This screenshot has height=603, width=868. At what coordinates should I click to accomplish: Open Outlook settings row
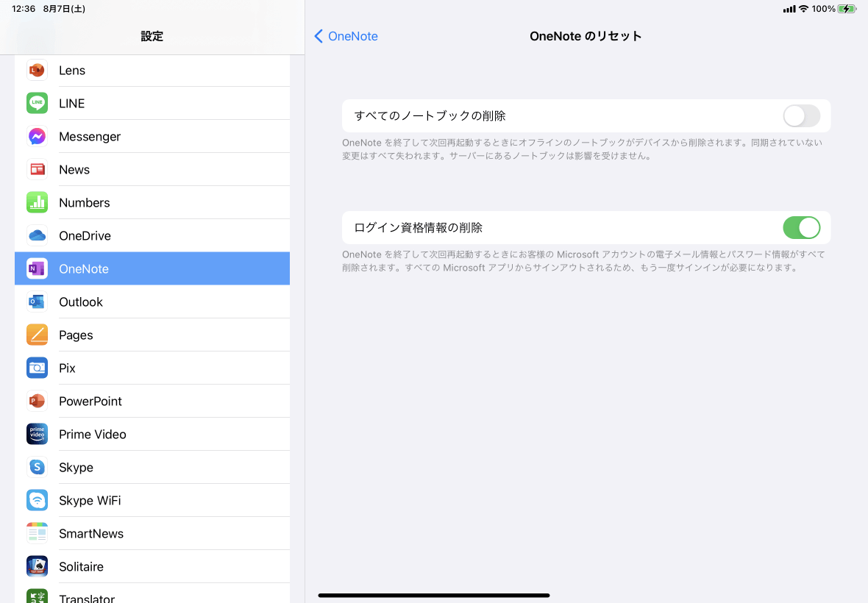[x=152, y=302]
